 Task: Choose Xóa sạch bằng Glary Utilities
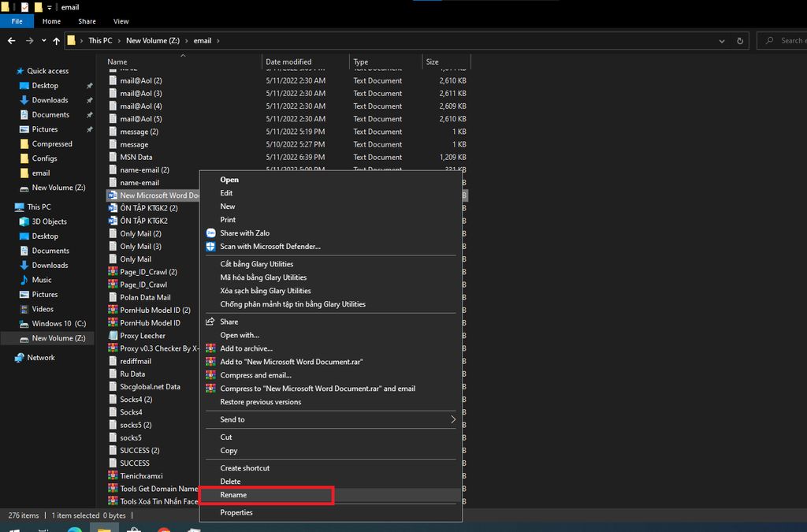tap(266, 291)
